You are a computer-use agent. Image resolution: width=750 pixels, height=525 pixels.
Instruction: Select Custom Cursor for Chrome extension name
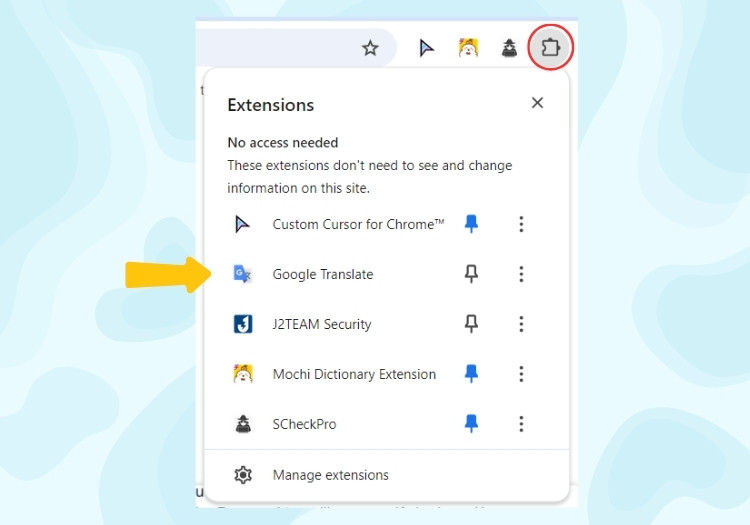[x=358, y=224]
